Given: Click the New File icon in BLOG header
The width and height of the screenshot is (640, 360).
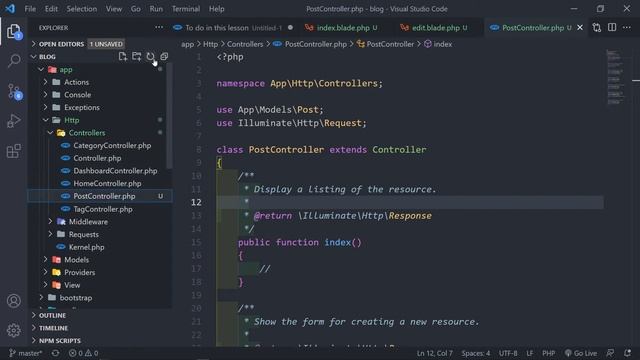Looking at the screenshot, I should 122,56.
